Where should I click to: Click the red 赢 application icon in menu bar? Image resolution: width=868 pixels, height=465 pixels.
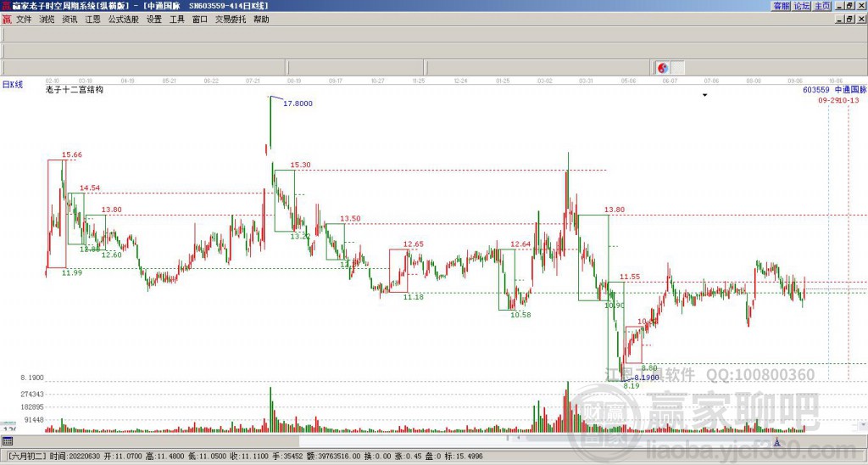[7, 20]
